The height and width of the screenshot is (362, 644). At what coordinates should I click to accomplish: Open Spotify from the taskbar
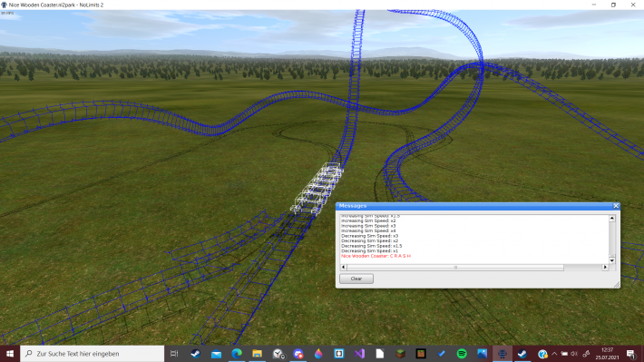click(462, 353)
